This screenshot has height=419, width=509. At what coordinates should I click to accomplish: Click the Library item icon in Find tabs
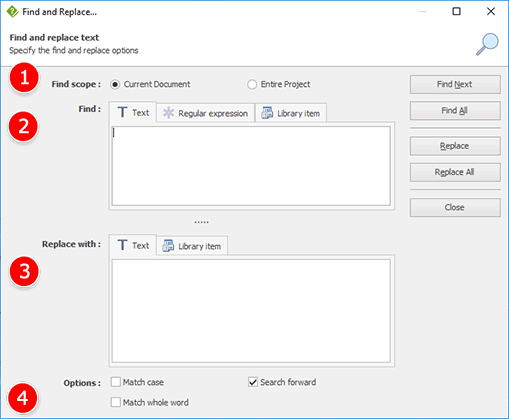(x=267, y=113)
